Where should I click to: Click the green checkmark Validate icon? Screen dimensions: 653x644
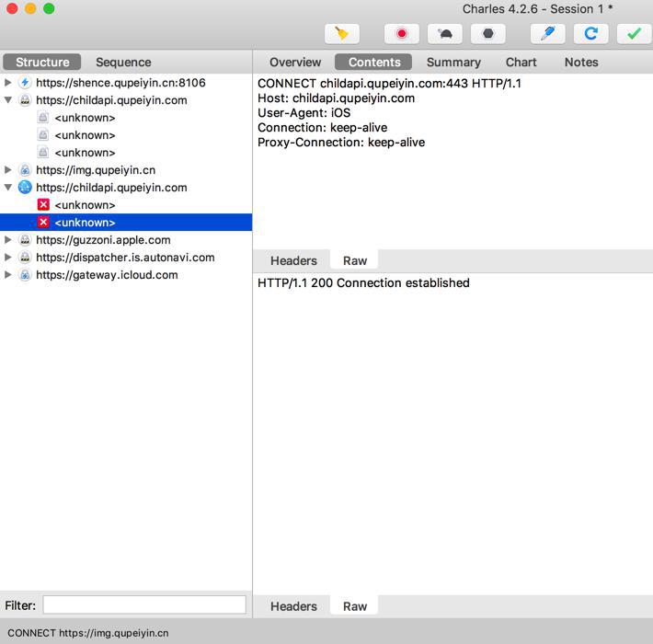coord(634,34)
